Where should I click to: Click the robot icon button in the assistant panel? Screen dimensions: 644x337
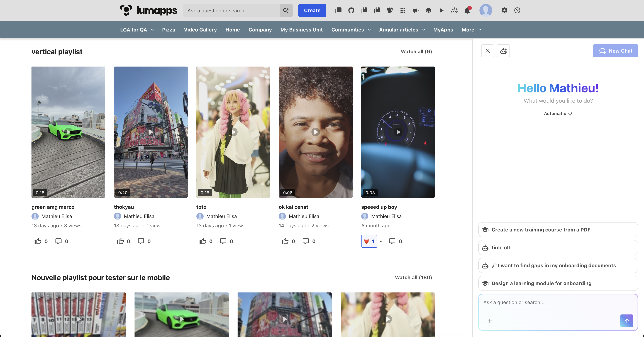(x=503, y=51)
